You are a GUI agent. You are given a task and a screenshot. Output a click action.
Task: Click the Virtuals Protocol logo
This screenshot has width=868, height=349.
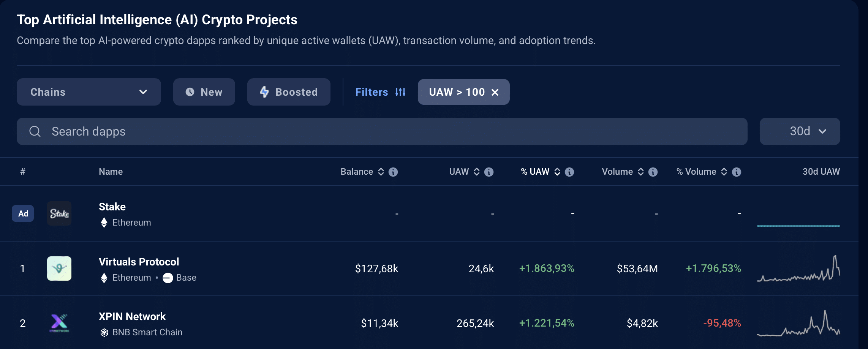(59, 268)
